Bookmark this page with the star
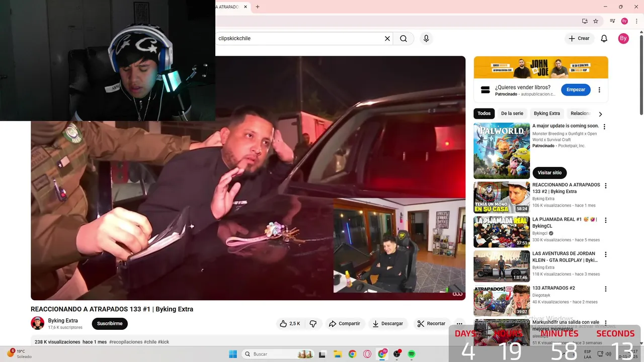Viewport: 644px width, 362px height. click(596, 21)
